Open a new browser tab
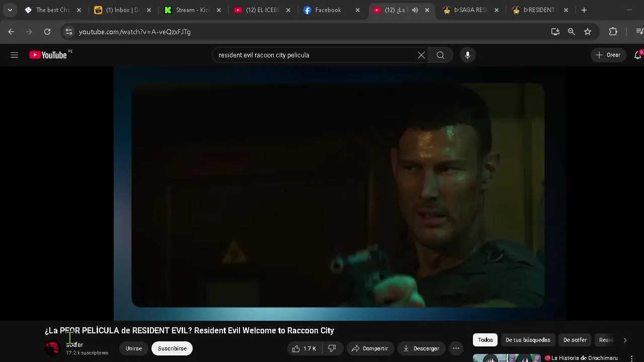644x362 pixels. 584,10
